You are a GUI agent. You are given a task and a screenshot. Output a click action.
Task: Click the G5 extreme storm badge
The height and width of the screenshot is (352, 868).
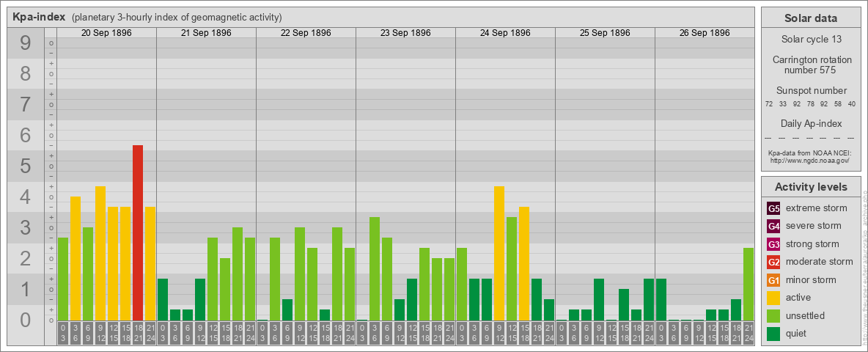[x=773, y=208]
